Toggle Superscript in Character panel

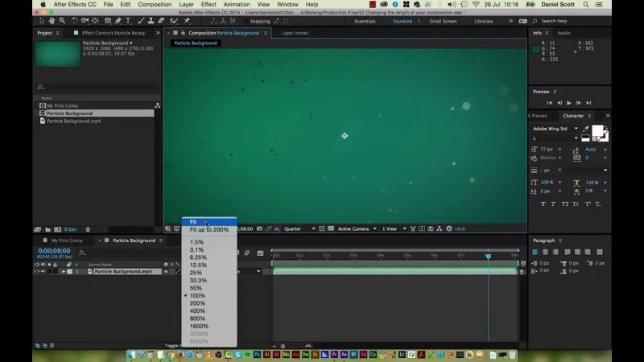click(588, 204)
